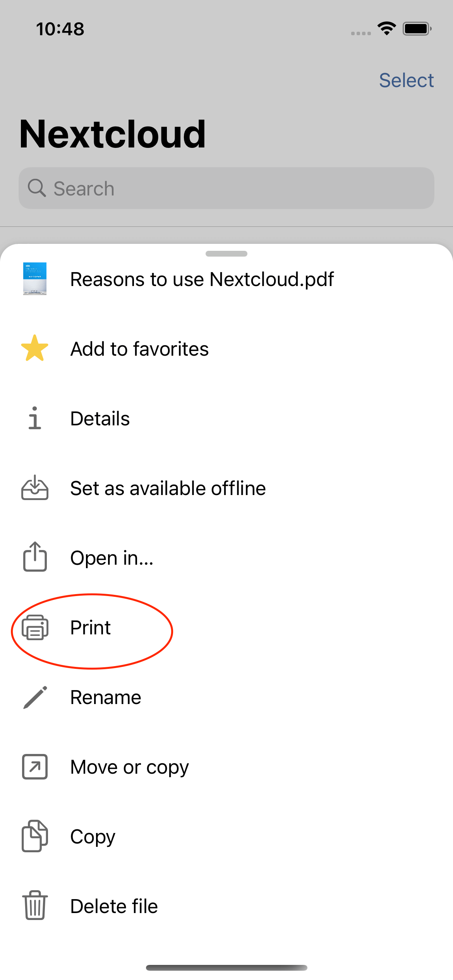Tap the offline download tray icon

(x=35, y=488)
